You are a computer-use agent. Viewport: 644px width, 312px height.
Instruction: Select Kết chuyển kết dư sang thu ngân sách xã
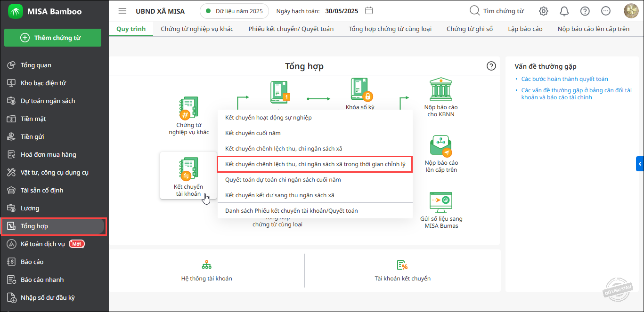pyautogui.click(x=315, y=195)
